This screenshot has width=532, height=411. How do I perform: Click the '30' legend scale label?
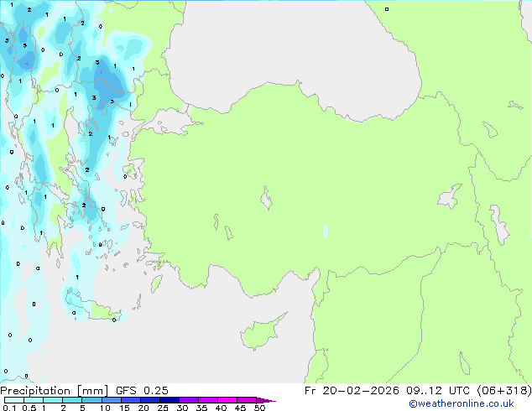click(x=182, y=408)
